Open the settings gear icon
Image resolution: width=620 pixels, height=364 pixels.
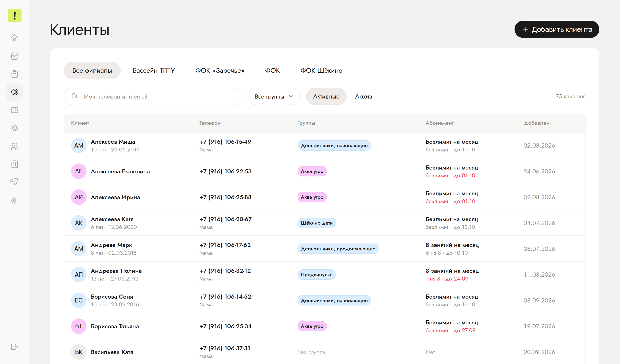14,201
